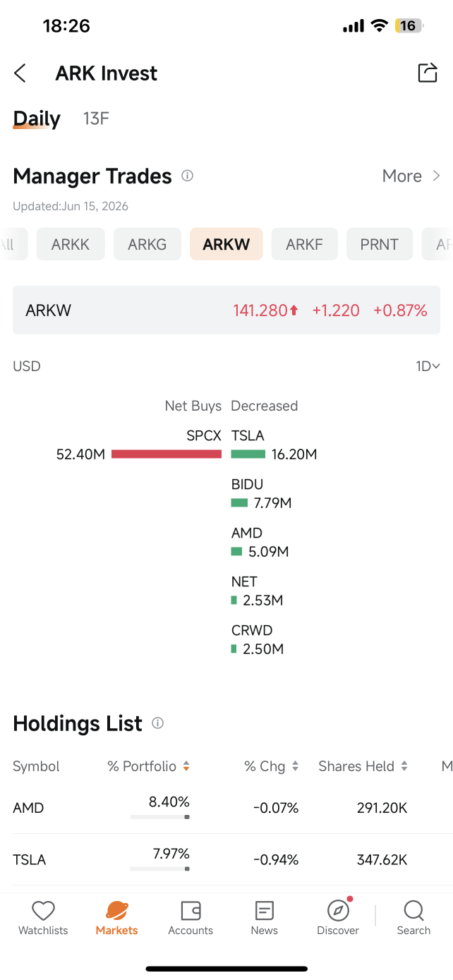This screenshot has height=980, width=453.
Task: Sort holdings by % Portfolio
Action: point(148,766)
